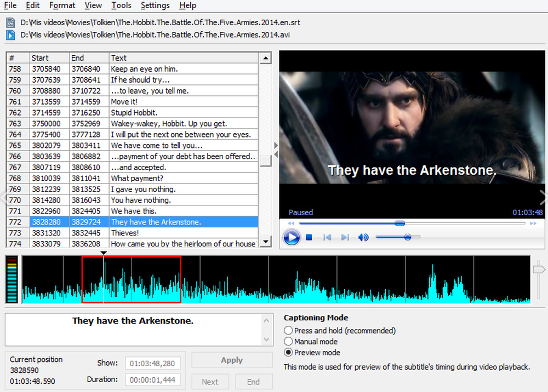Click the Text column header

(184, 58)
